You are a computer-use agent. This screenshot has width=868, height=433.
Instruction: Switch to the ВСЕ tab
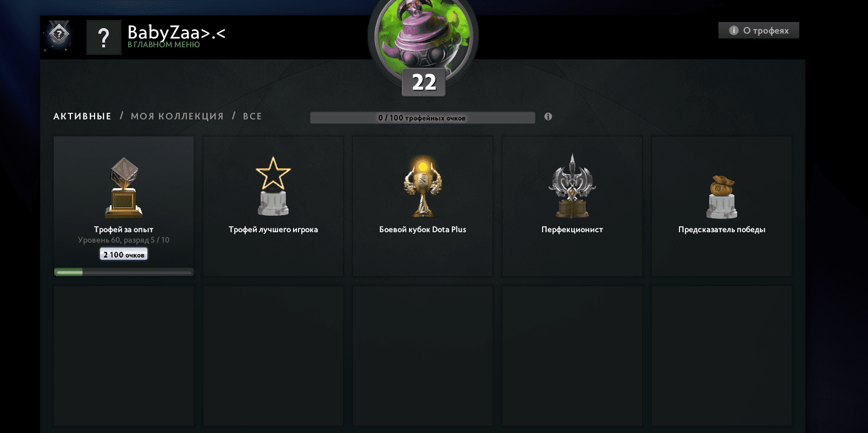[x=252, y=116]
